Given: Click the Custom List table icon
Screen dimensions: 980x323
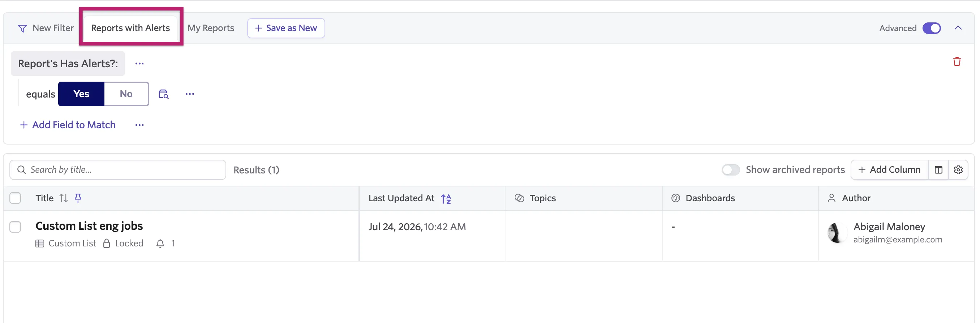Looking at the screenshot, I should click(39, 244).
